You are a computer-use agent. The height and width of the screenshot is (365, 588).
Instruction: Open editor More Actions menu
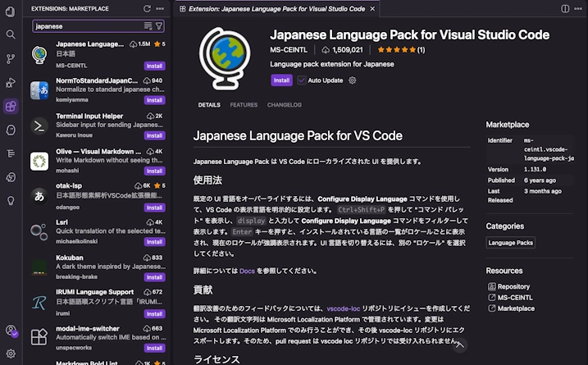[x=578, y=9]
